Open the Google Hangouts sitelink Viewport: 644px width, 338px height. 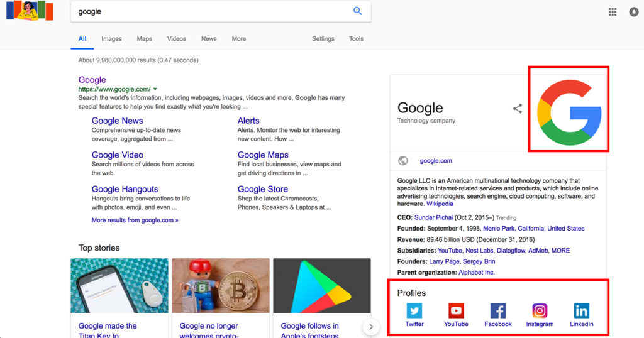125,189
